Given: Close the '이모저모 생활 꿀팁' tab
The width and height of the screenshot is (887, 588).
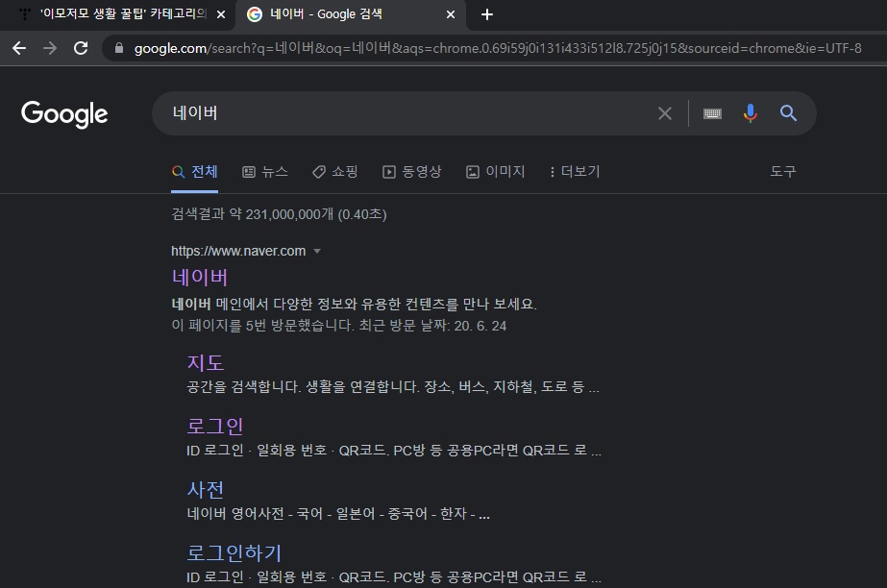Looking at the screenshot, I should coord(221,14).
